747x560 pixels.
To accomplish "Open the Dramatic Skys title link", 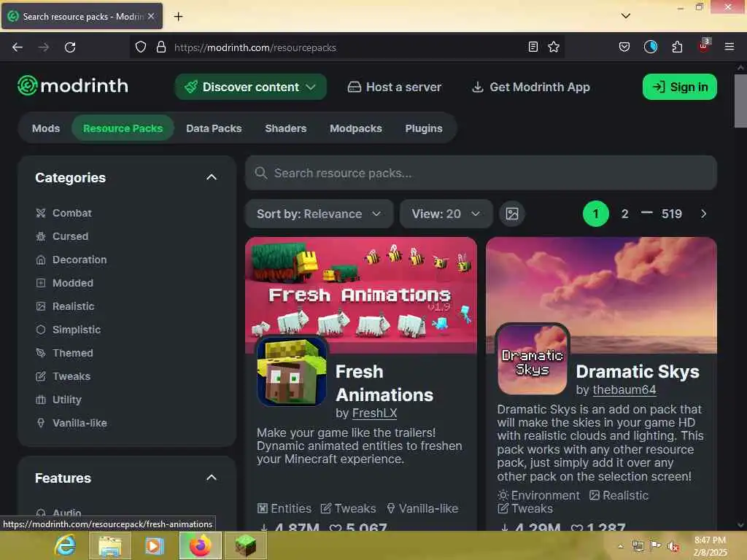I will tap(638, 371).
